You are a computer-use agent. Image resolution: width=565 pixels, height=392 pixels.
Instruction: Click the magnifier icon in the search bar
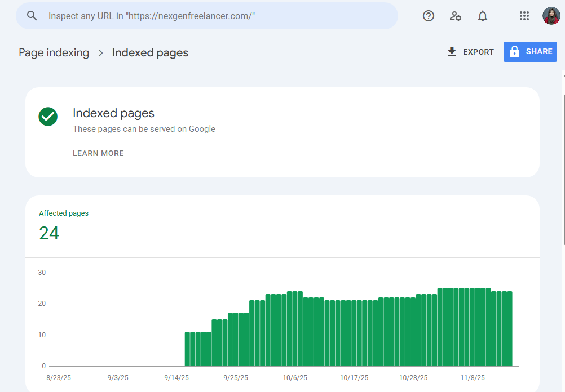point(32,16)
